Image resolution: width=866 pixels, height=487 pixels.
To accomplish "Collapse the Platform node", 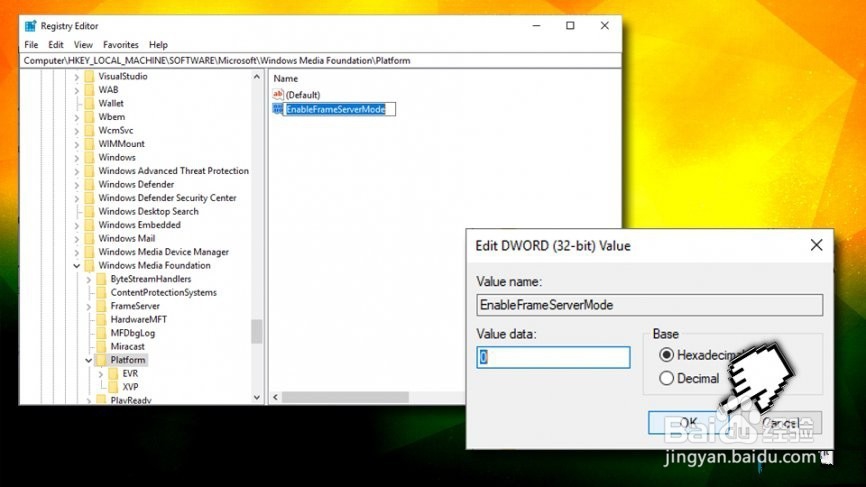I will pos(89,360).
